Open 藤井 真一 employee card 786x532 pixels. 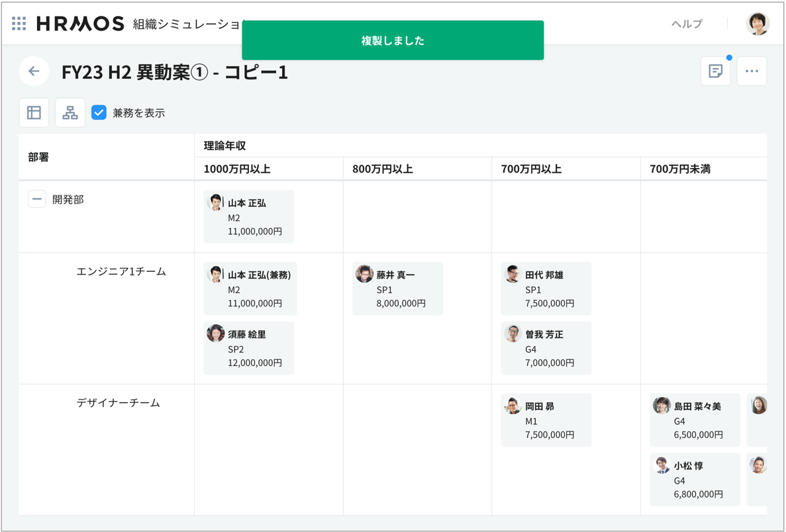tap(397, 288)
